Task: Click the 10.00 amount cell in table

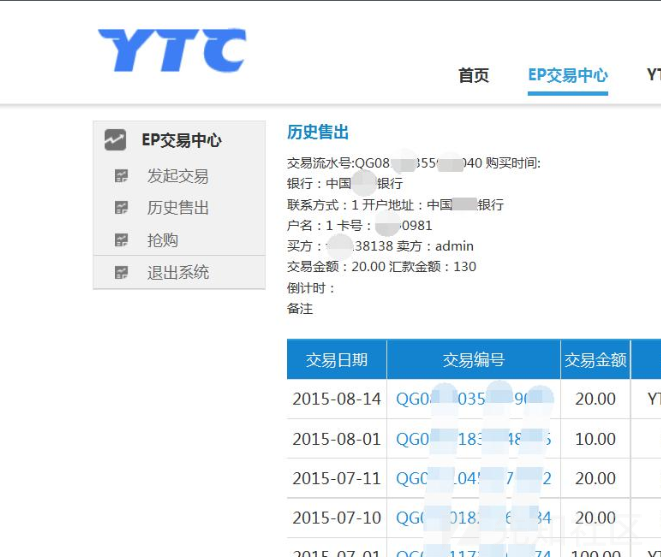Action: pos(595,439)
